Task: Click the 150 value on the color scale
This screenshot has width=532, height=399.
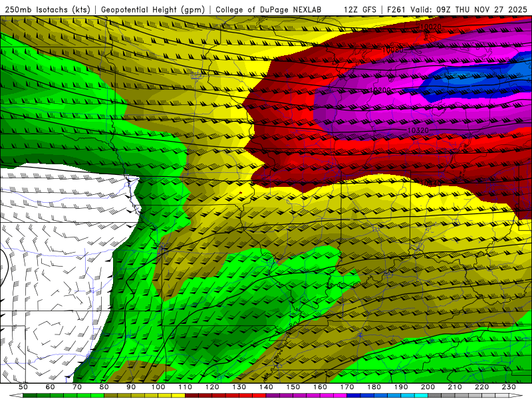Action: [x=293, y=387]
